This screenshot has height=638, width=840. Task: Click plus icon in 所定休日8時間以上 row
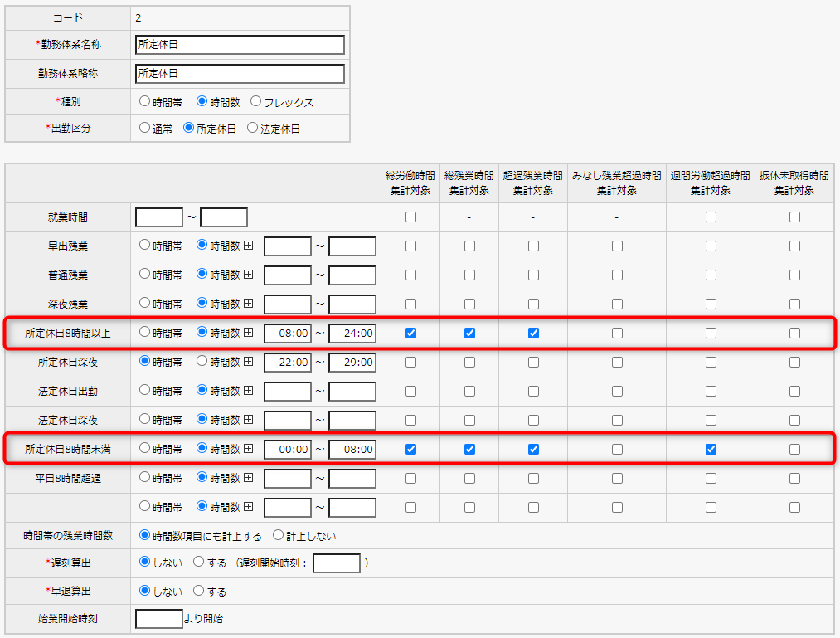pyautogui.click(x=248, y=333)
